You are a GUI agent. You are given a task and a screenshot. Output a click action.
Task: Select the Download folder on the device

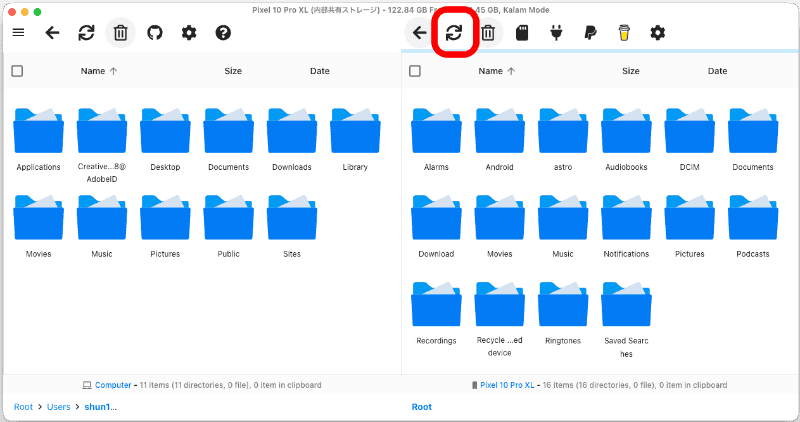click(436, 217)
